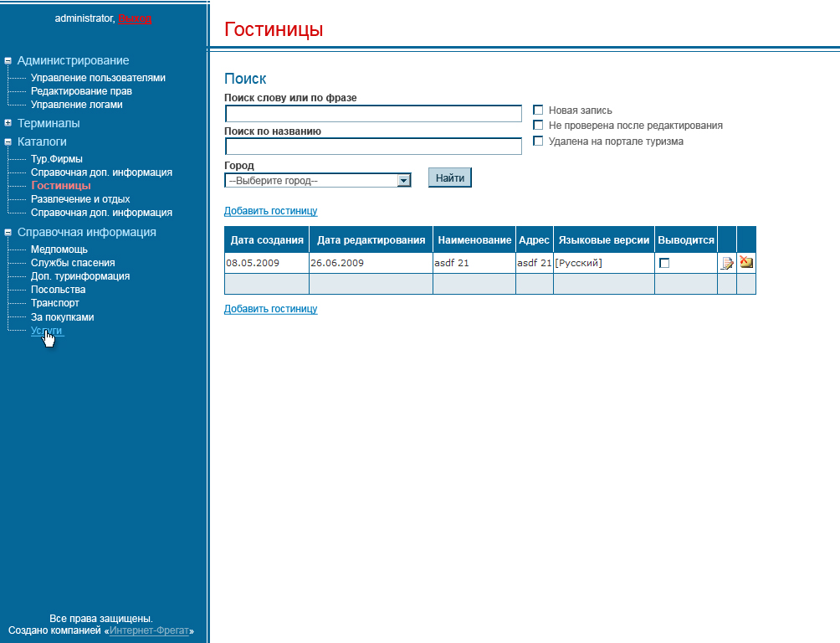The image size is (840, 643).
Task: Click Добавить гостиницу link below the table
Action: click(270, 309)
